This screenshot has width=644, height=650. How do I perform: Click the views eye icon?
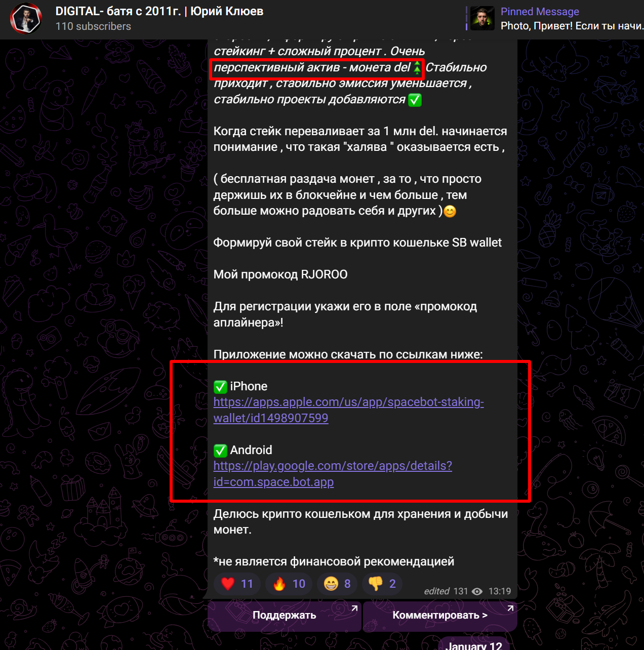point(477,591)
